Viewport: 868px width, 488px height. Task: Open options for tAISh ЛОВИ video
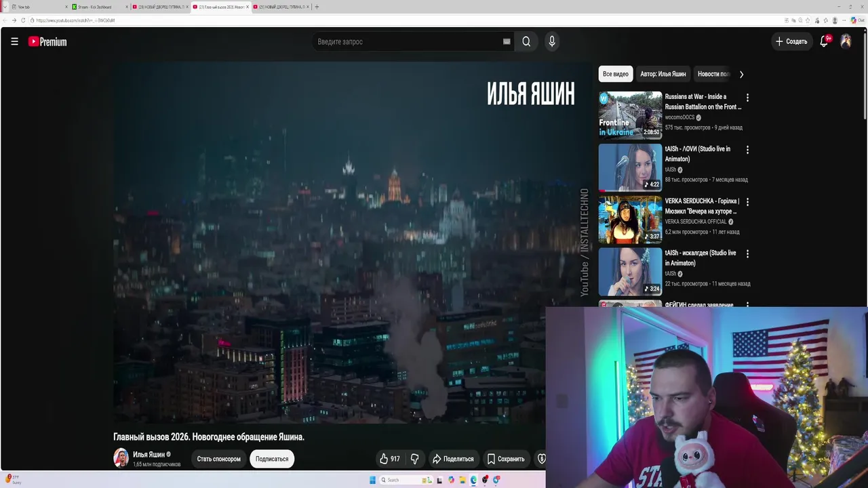pyautogui.click(x=747, y=150)
